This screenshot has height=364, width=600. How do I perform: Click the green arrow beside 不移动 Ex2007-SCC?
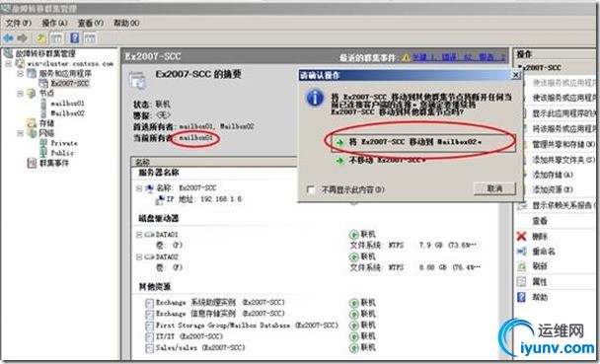(x=339, y=160)
